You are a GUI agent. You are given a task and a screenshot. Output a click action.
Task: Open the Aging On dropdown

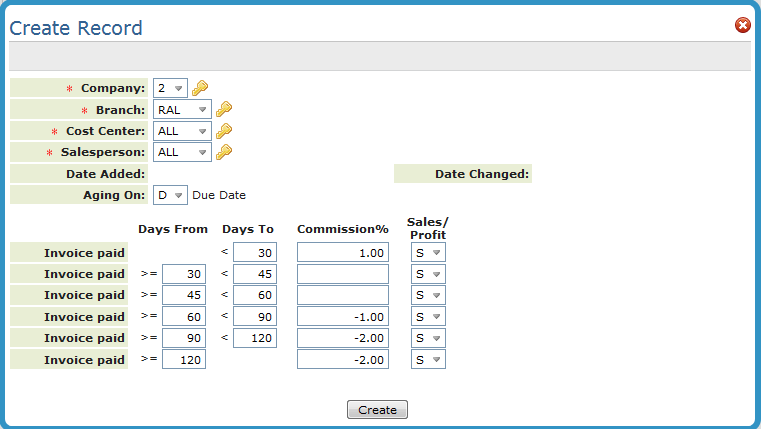tap(170, 195)
